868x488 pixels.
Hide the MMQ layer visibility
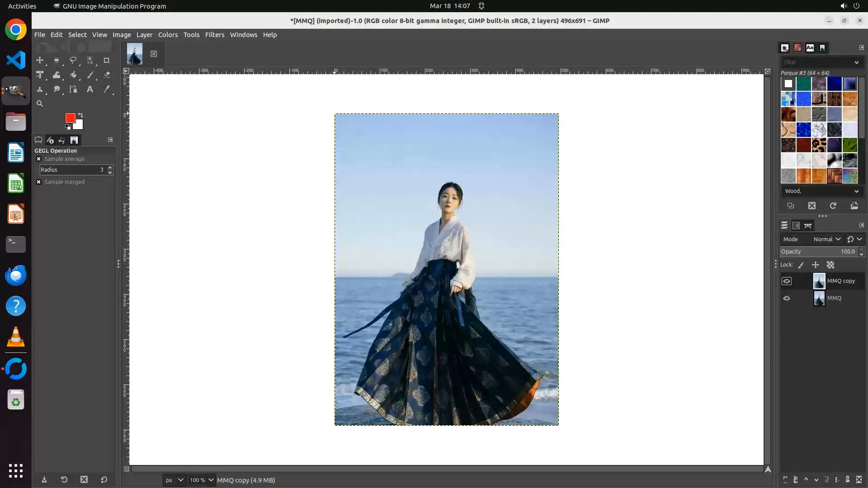pyautogui.click(x=787, y=298)
